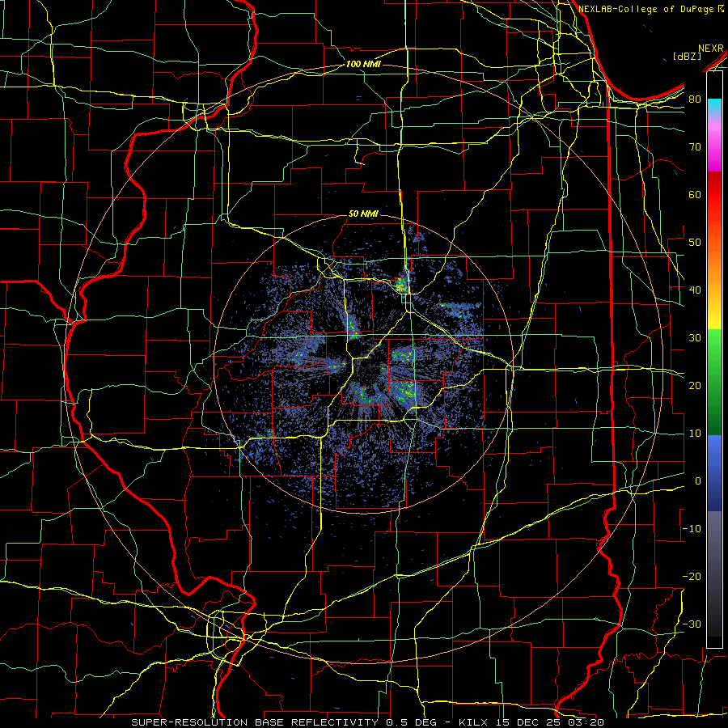This screenshot has height=728, width=728.
Task: Click the "60" value on the dBZ scale
Action: coord(695,194)
